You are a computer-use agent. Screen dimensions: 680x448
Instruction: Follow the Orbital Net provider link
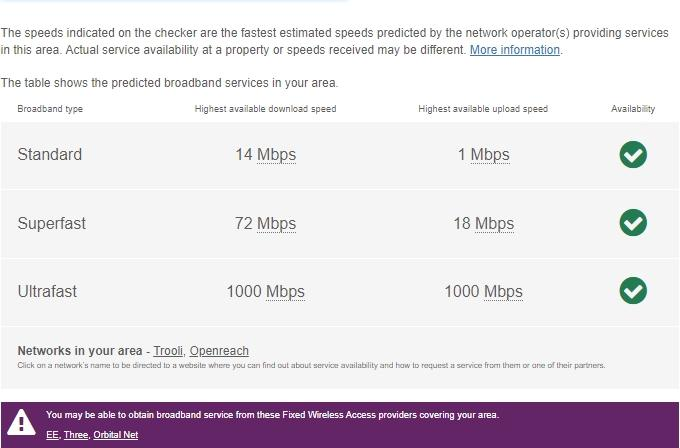(115, 435)
